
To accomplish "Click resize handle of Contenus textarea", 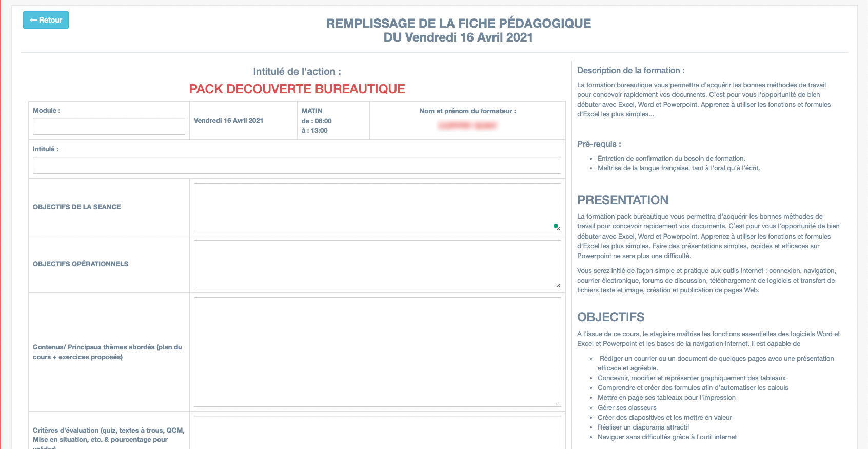I will (x=558, y=404).
